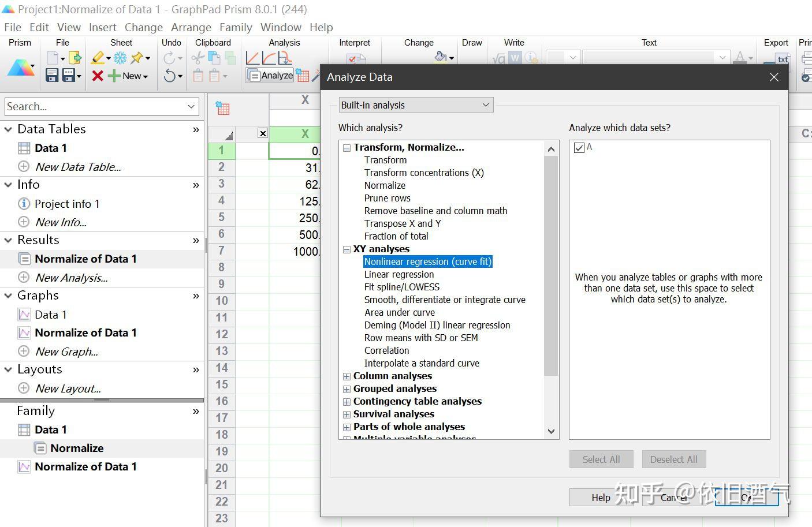Select Nonlinear regression (curve fit)
The height and width of the screenshot is (527, 812).
428,262
